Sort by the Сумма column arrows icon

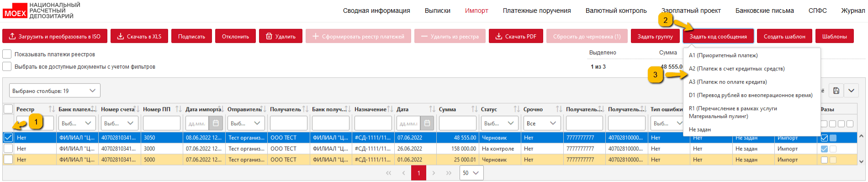tap(474, 109)
